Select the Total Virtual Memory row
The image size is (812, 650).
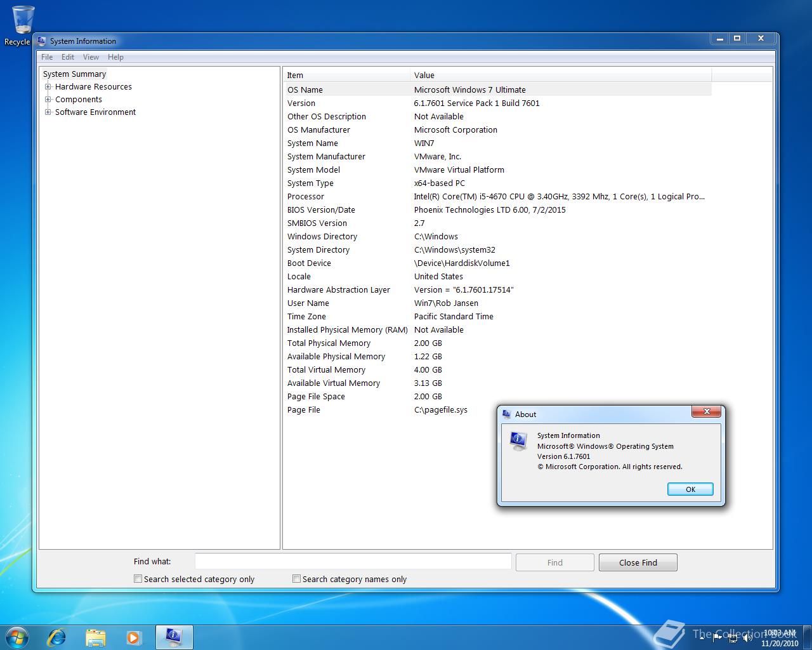pyautogui.click(x=497, y=369)
